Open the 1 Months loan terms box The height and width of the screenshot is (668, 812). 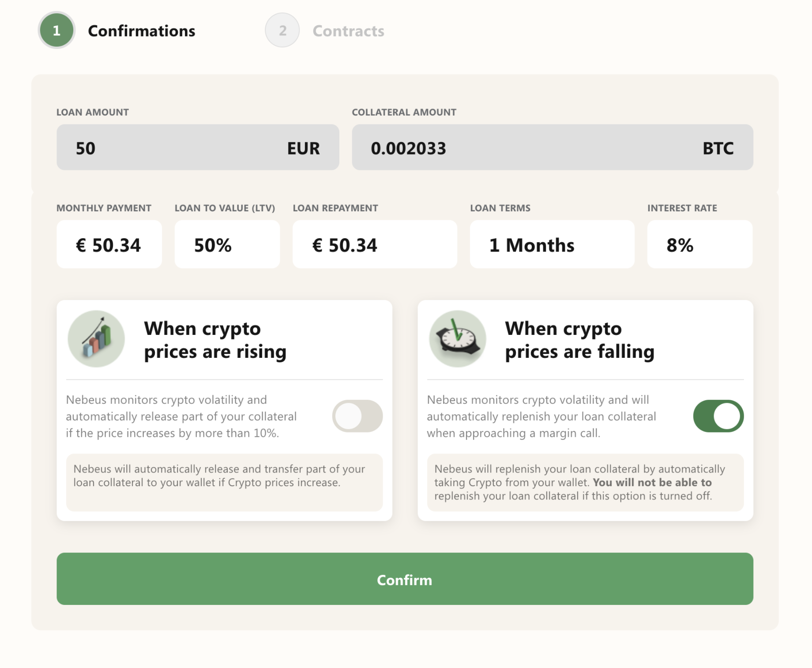click(x=552, y=244)
